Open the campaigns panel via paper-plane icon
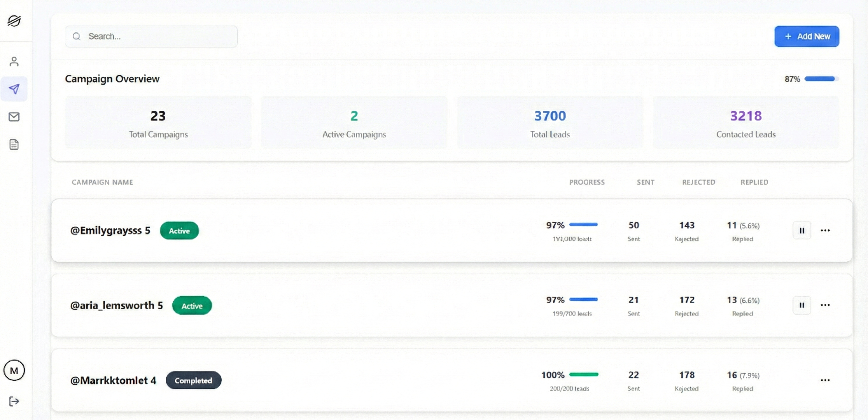868x420 pixels. [x=14, y=89]
